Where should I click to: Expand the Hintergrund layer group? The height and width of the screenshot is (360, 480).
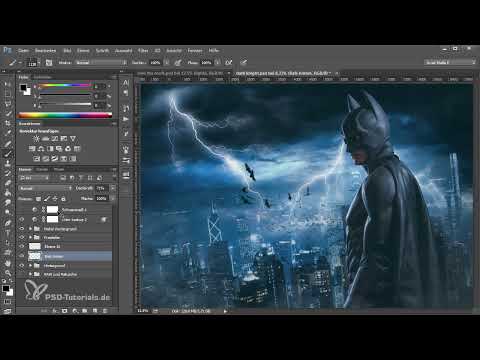point(30,266)
